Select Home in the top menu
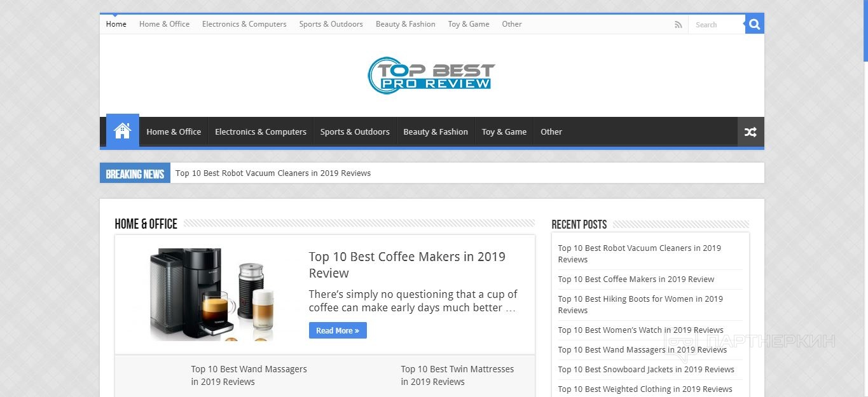 pyautogui.click(x=116, y=24)
